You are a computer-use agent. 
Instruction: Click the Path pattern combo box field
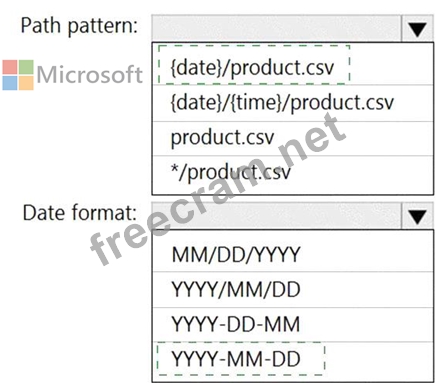[276, 29]
